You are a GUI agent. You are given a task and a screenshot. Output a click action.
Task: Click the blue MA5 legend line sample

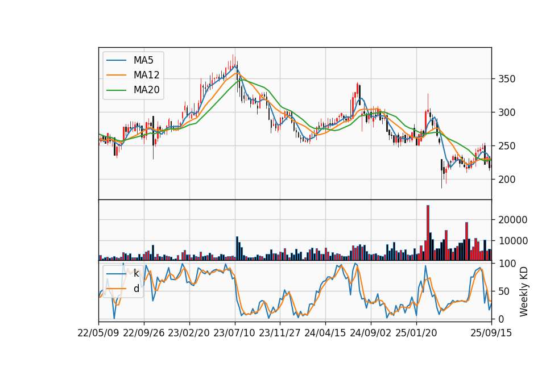[116, 60]
